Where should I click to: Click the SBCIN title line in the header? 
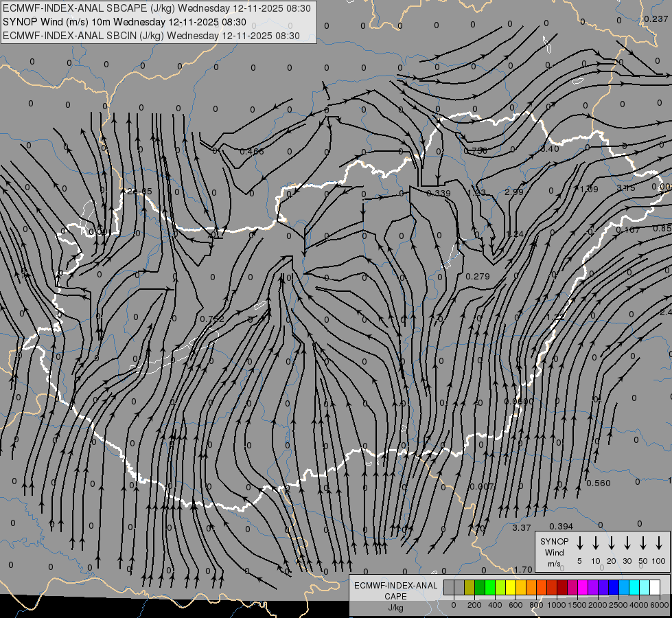tap(151, 36)
